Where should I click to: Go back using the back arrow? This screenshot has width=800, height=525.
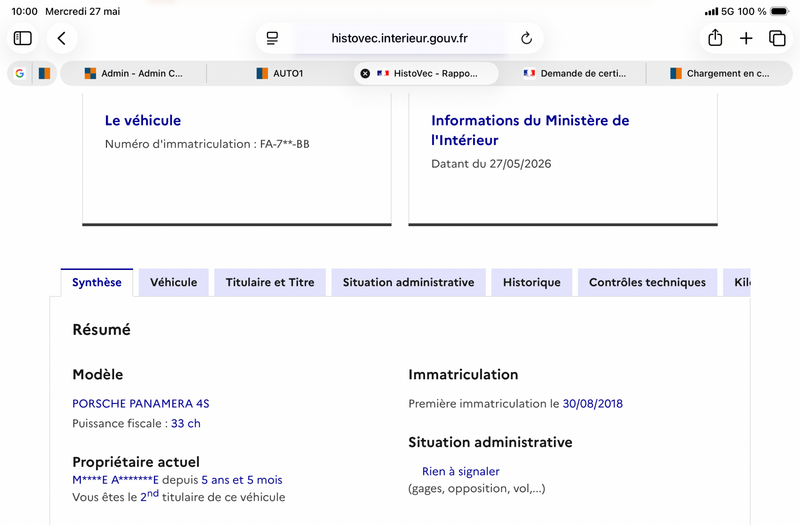click(62, 38)
